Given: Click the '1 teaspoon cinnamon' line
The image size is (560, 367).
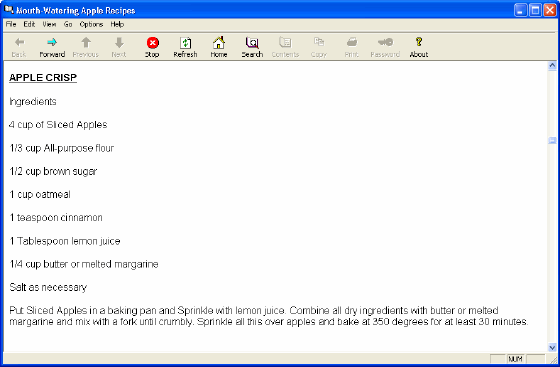Looking at the screenshot, I should tap(56, 217).
